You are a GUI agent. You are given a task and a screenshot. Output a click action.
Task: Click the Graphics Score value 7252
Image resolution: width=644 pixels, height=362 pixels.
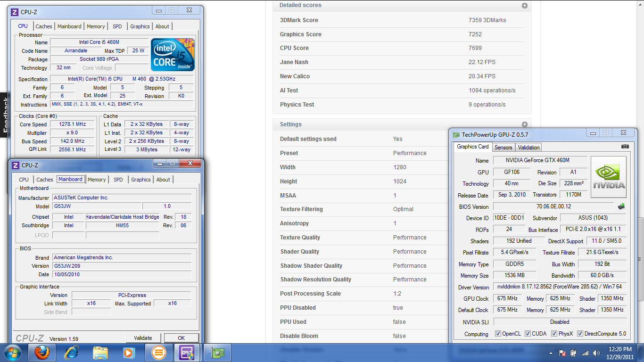tap(475, 34)
